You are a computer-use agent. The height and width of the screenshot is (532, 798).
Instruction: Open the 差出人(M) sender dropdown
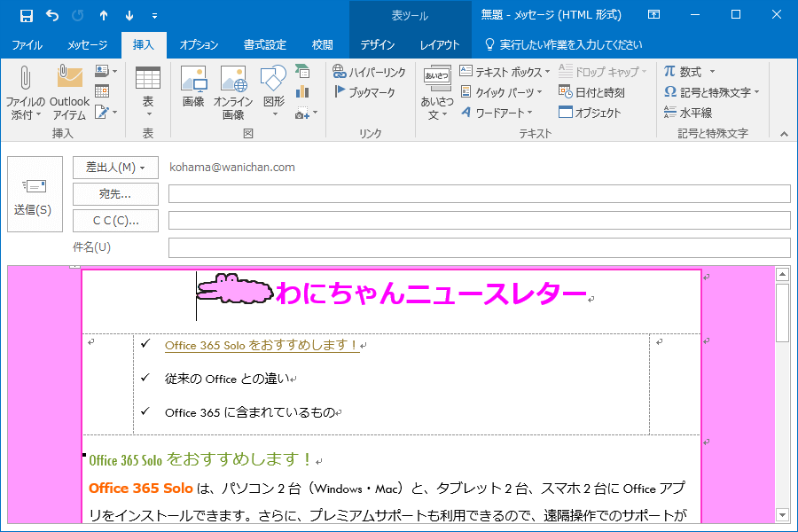(x=115, y=168)
